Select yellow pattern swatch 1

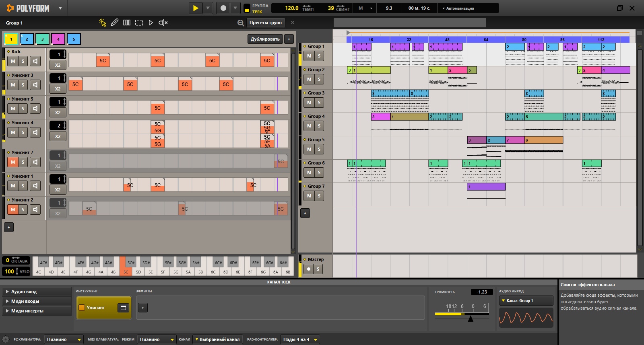pos(11,39)
